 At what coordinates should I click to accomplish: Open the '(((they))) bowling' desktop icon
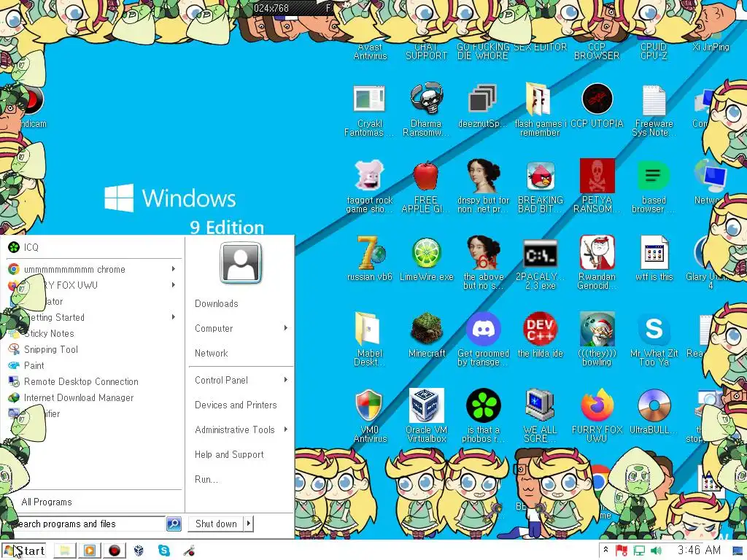point(597,329)
